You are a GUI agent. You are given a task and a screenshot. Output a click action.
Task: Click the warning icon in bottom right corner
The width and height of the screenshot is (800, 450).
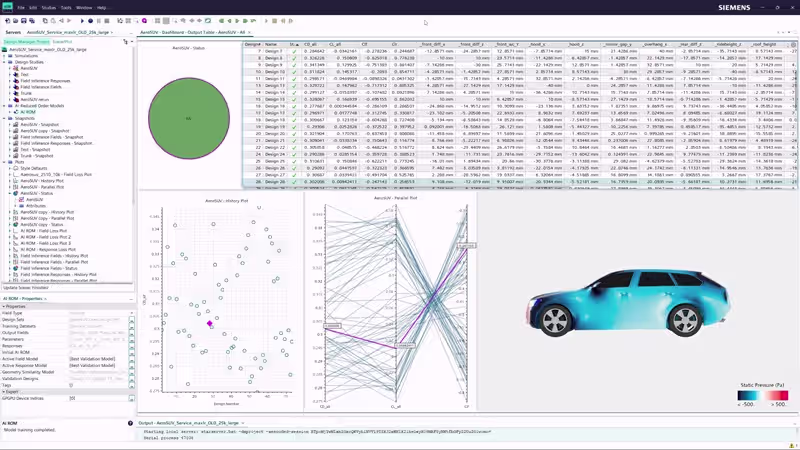coord(792,445)
